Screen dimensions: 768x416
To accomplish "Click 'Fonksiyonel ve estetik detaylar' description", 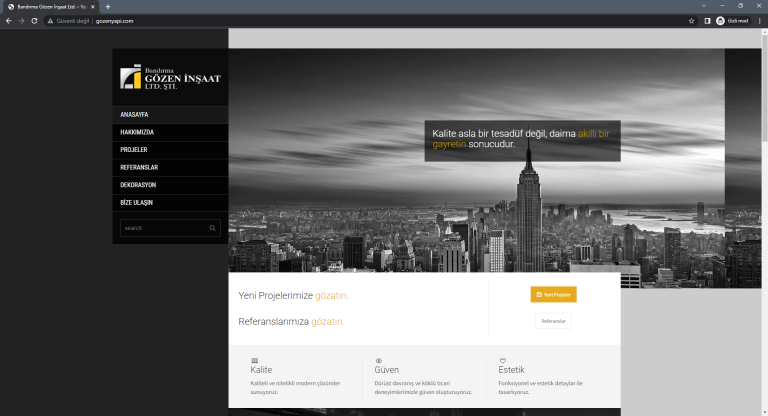I will click(x=541, y=388).
